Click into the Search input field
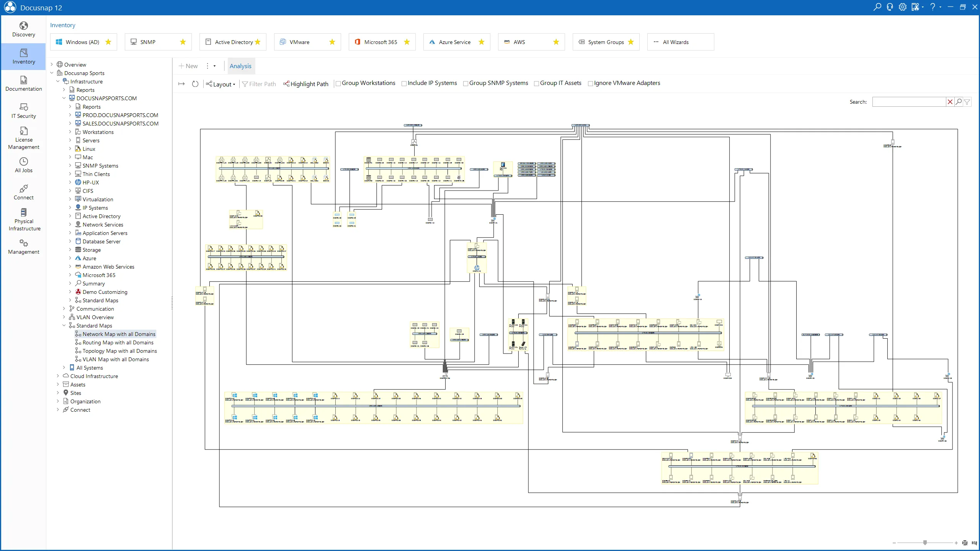Screen dimensions: 980x551 coord(909,102)
